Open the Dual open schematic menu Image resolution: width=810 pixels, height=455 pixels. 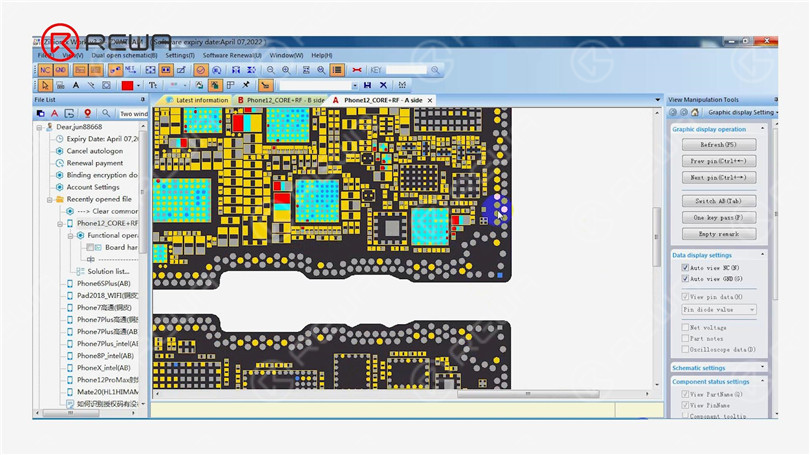pos(124,55)
